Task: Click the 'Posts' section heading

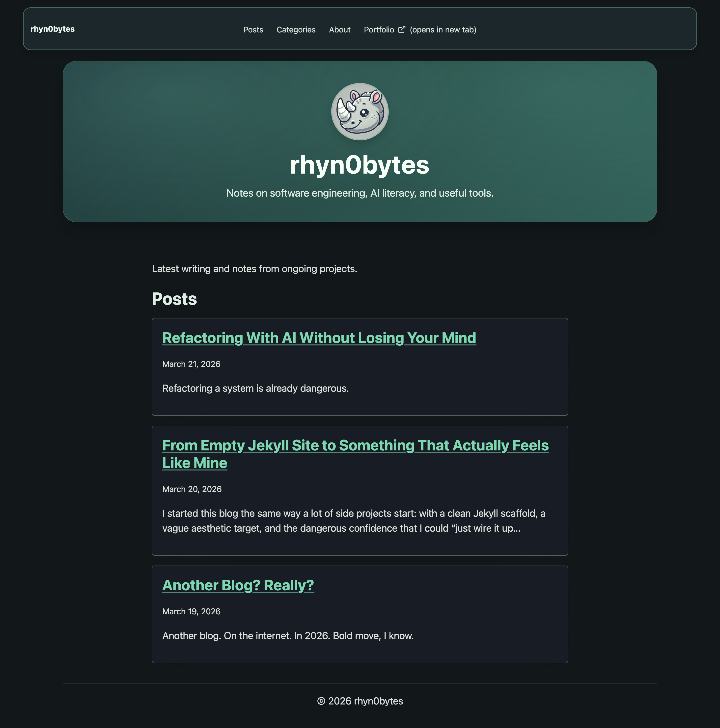Action: click(174, 299)
